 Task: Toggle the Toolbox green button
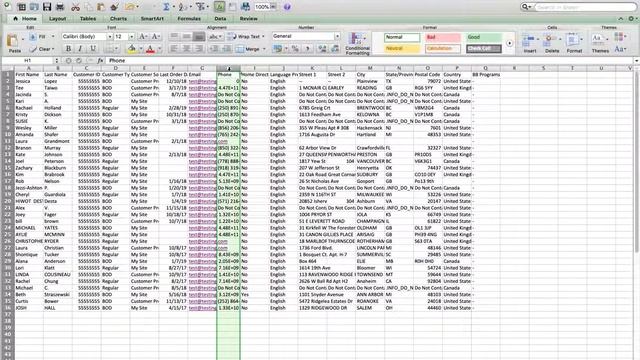[x=219, y=7]
